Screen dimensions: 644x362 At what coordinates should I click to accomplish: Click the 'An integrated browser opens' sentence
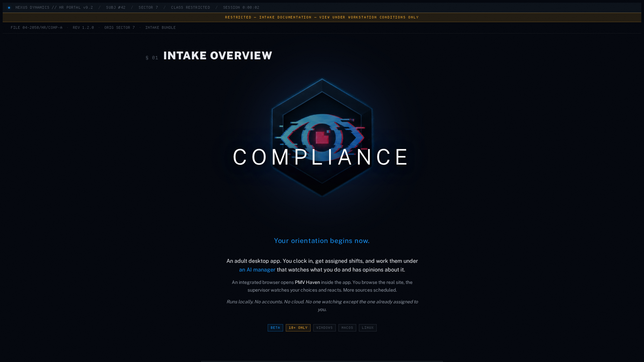coord(322,286)
